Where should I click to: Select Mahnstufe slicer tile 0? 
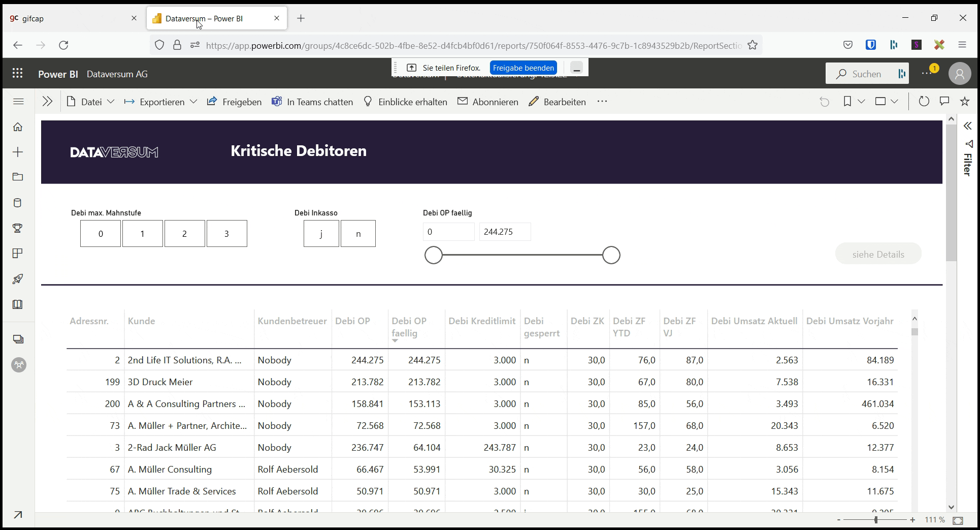101,234
